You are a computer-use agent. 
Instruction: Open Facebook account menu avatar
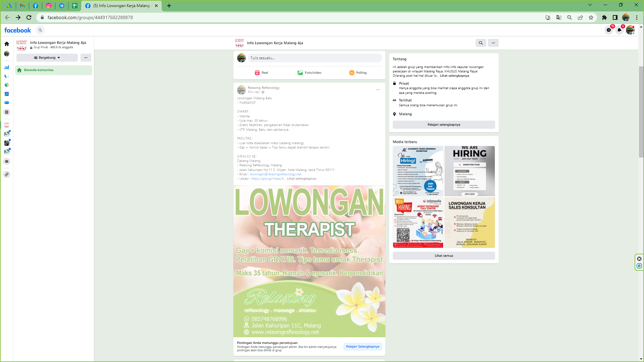point(630,30)
